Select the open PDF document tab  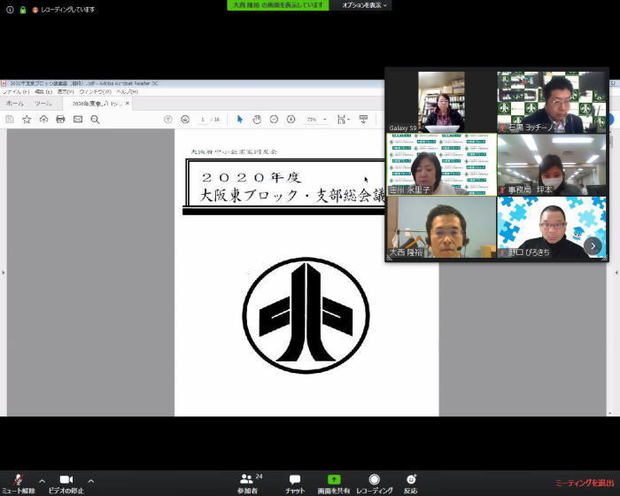[97, 104]
